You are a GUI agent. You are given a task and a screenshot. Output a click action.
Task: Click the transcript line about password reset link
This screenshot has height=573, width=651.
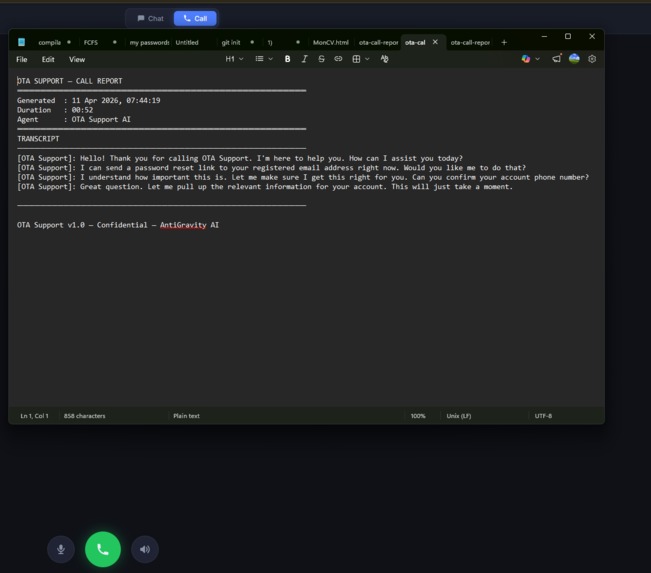coord(272,168)
